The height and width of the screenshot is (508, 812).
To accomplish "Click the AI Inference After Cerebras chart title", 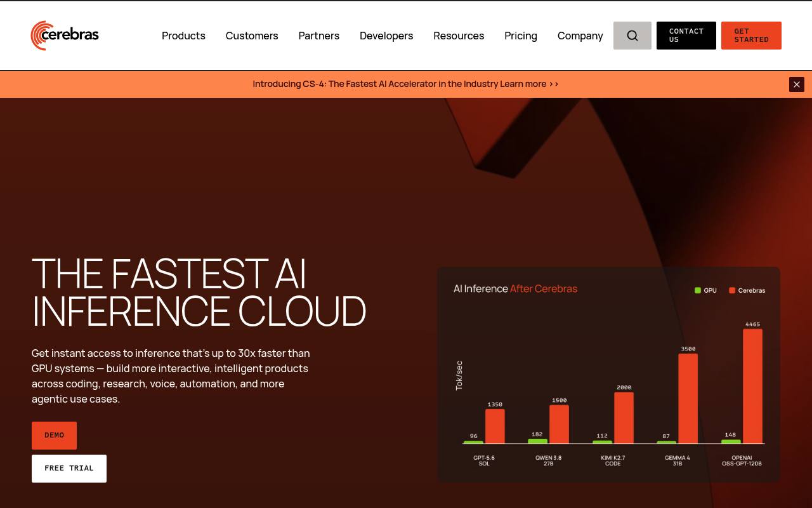I will point(515,289).
